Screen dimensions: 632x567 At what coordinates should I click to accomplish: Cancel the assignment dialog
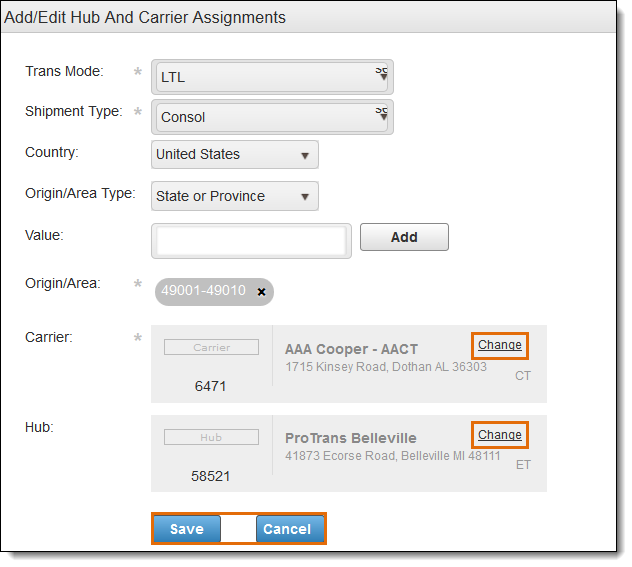point(287,529)
